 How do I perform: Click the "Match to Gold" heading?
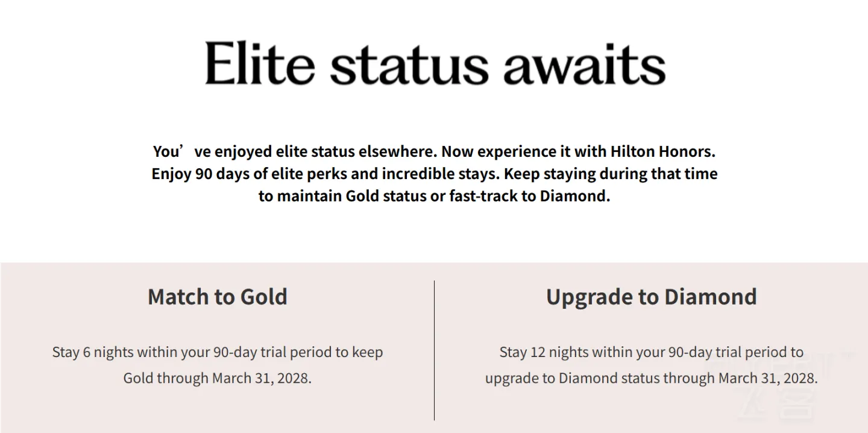click(218, 297)
